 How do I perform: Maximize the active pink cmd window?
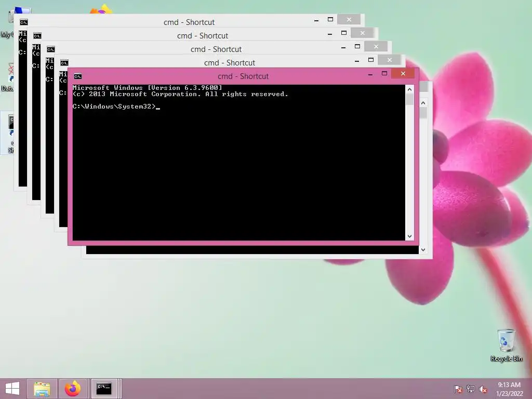(x=384, y=73)
